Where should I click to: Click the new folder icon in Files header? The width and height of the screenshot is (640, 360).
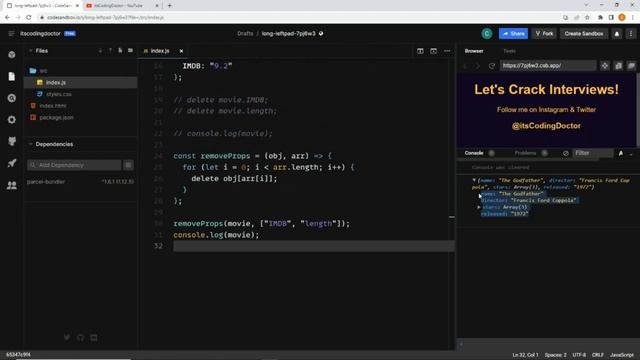[130, 51]
